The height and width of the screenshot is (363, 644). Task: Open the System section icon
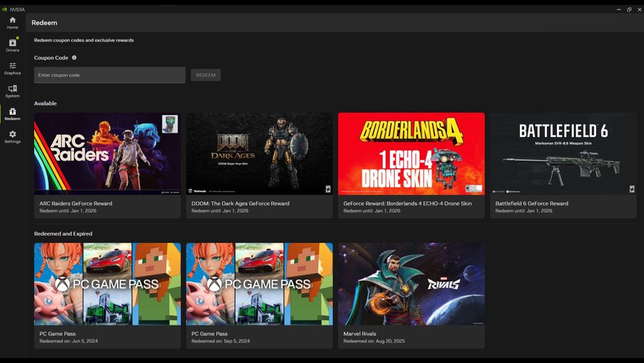tap(12, 89)
